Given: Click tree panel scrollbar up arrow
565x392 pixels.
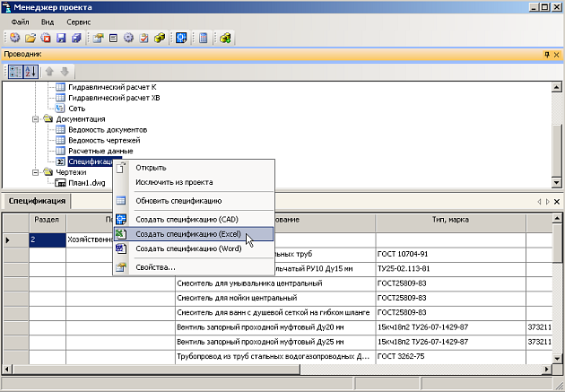Looking at the screenshot, I should (557, 87).
